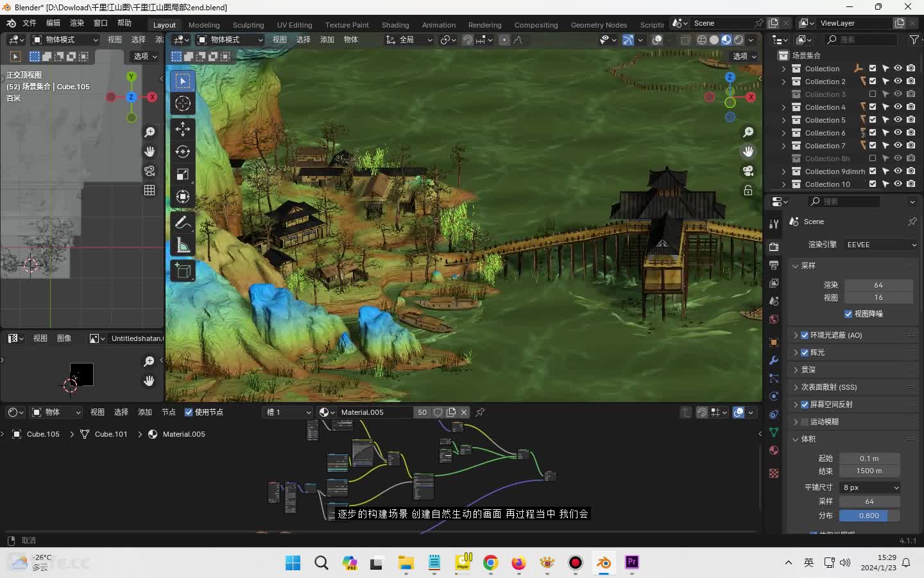Toggle the viewport denoising checkbox
Image resolution: width=924 pixels, height=578 pixels.
[x=848, y=314]
